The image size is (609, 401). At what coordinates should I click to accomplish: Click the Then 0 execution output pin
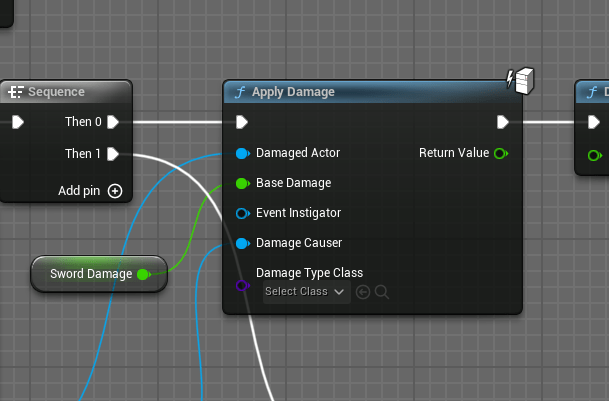[x=113, y=122]
